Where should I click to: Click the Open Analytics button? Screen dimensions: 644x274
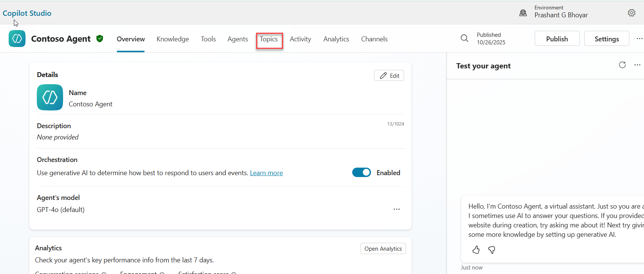[x=383, y=248]
